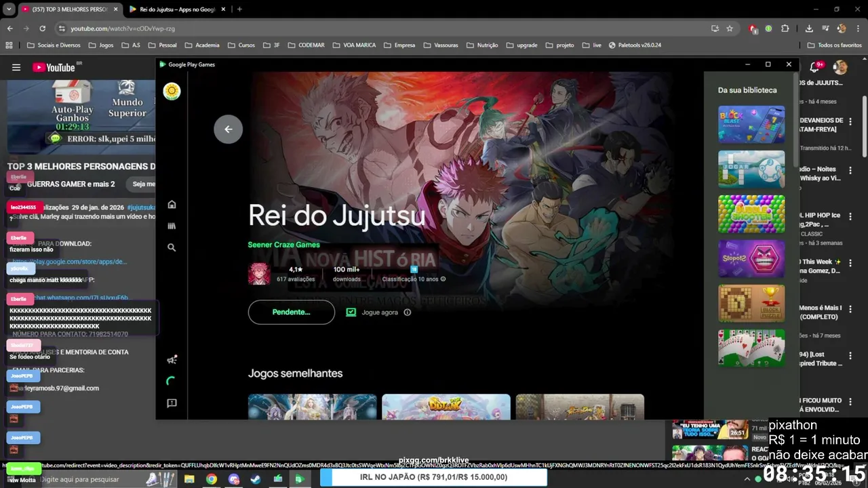Open Chrome from the Windows taskbar

point(212,479)
